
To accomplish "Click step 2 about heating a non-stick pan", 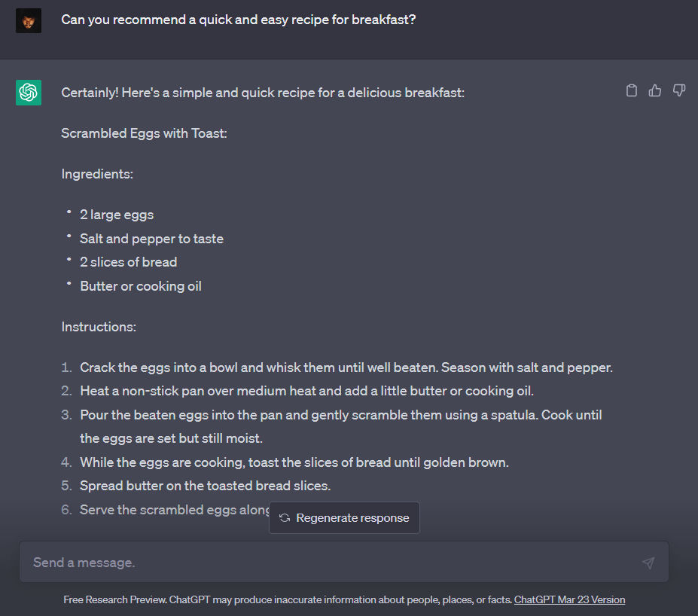I will tap(306, 391).
